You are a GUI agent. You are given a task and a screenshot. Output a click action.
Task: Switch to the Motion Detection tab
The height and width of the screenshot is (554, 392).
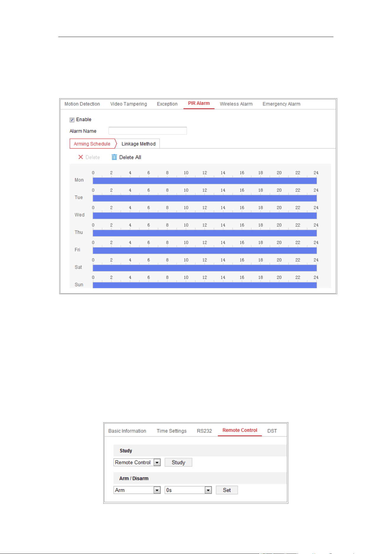82,104
